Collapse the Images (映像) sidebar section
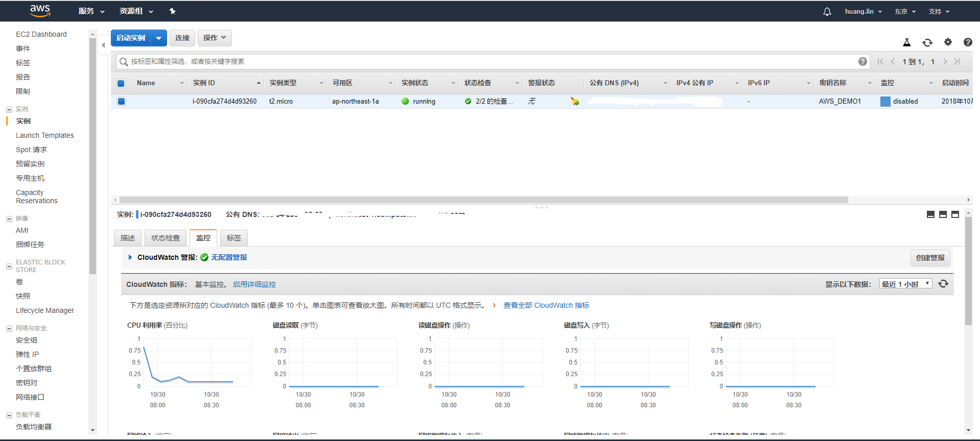980x441 pixels. point(9,218)
